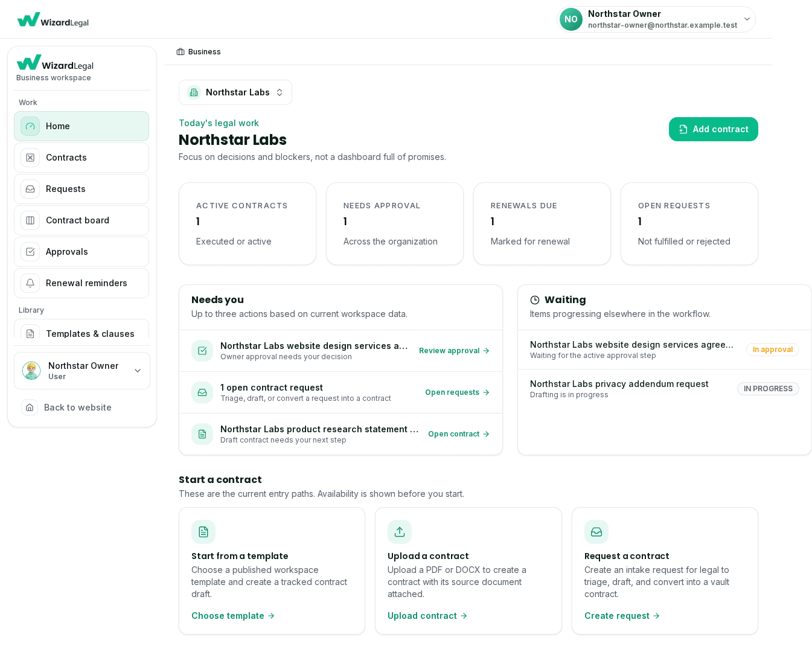
Task: Expand the Northstar Owner account menu chevron in header
Action: (x=747, y=19)
